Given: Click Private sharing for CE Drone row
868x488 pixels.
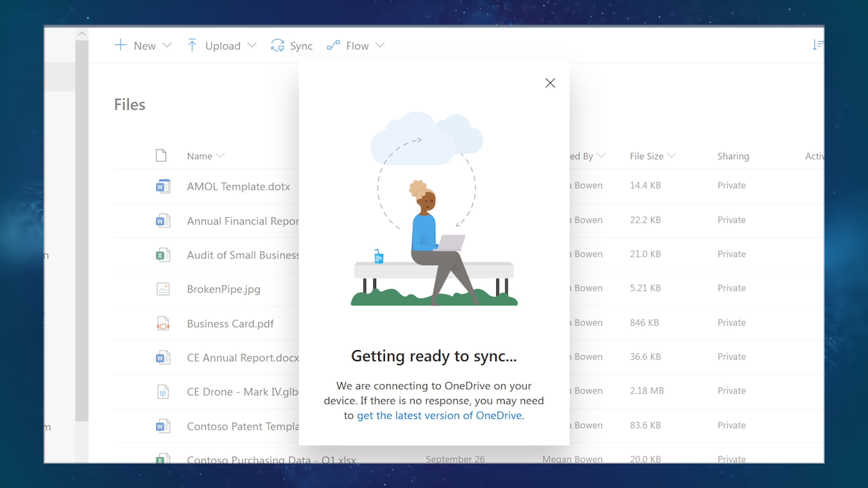Looking at the screenshot, I should [x=731, y=390].
